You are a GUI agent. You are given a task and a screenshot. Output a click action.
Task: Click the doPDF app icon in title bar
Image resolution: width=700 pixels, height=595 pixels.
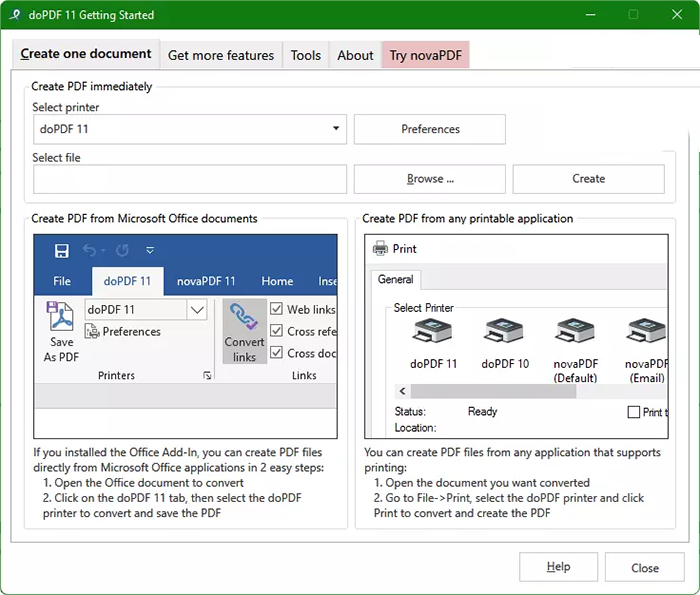15,15
